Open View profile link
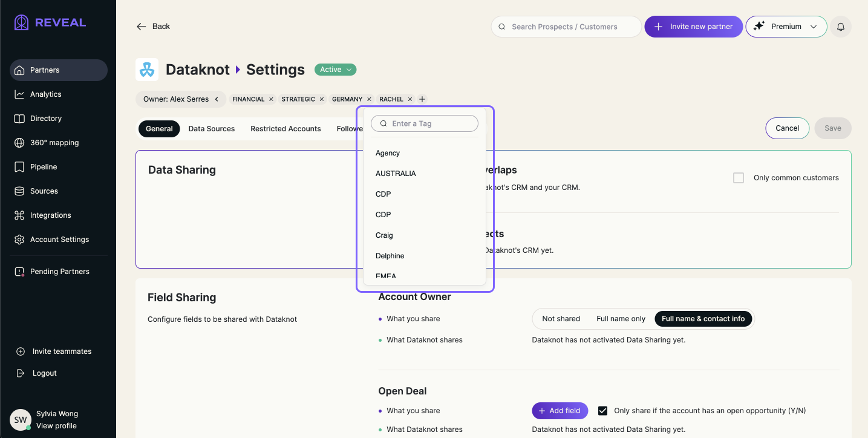 coord(56,426)
